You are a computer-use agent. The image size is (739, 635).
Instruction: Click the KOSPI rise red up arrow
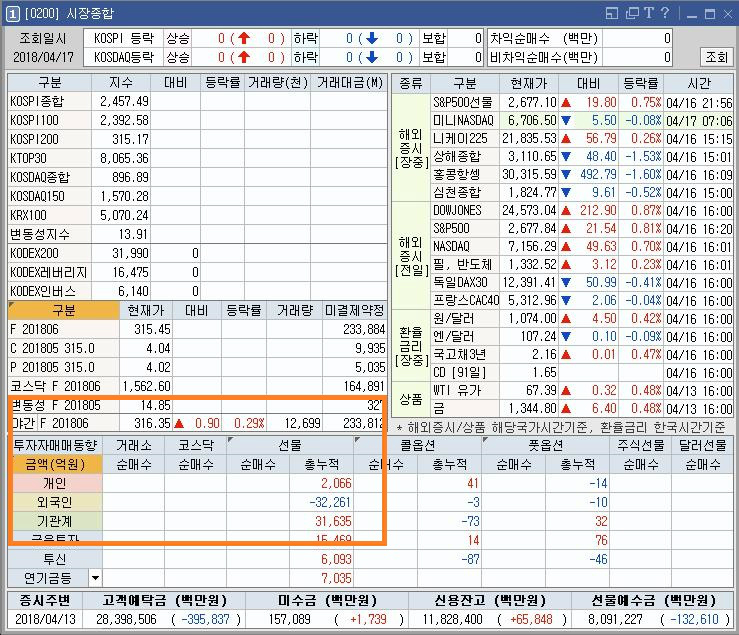[x=241, y=38]
